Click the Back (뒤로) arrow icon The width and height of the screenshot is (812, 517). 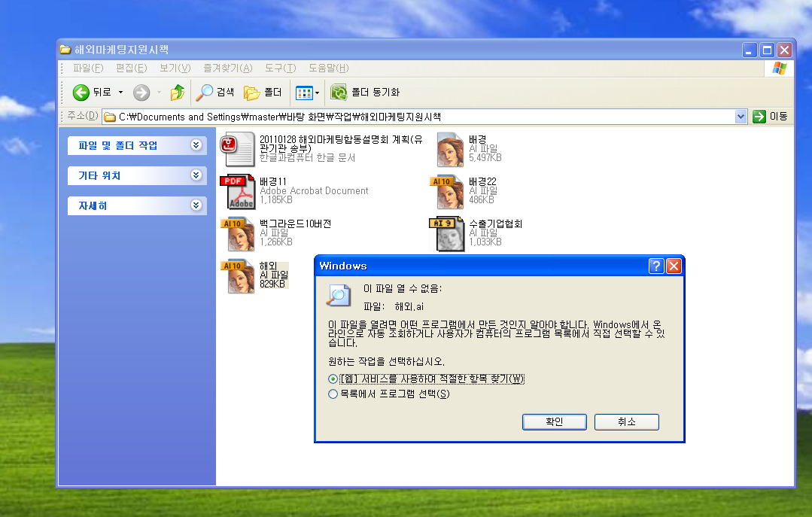(x=81, y=93)
